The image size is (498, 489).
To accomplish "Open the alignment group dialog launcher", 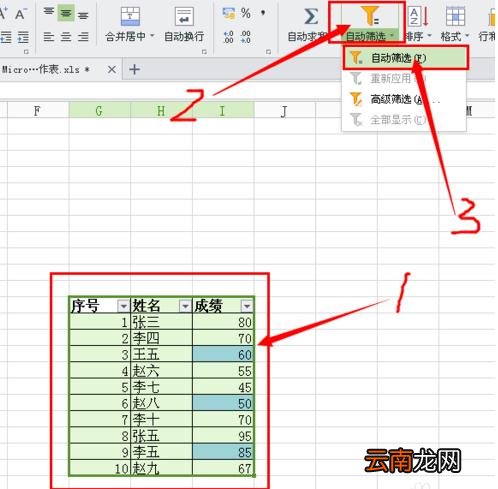I will [x=204, y=52].
